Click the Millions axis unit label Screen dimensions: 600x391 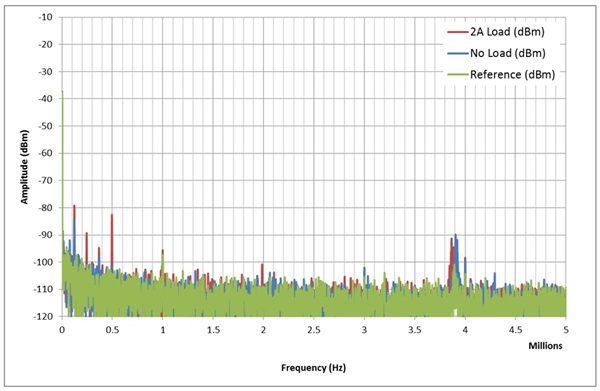(x=545, y=346)
